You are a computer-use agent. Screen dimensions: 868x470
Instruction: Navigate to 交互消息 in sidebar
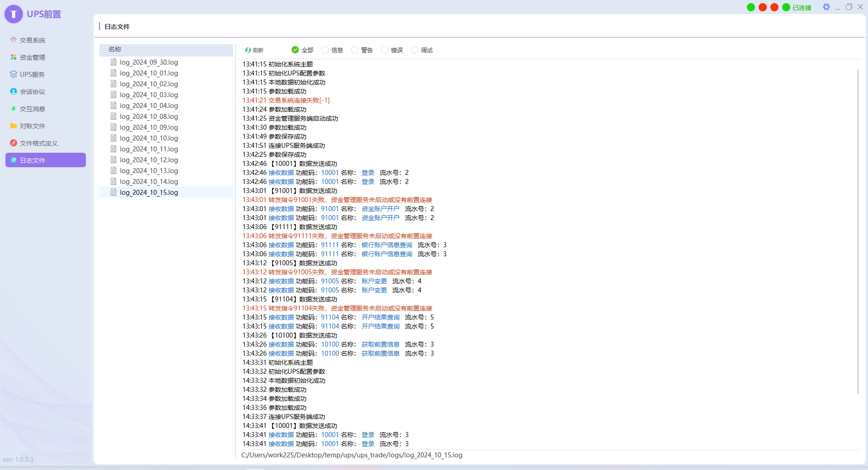click(x=46, y=109)
